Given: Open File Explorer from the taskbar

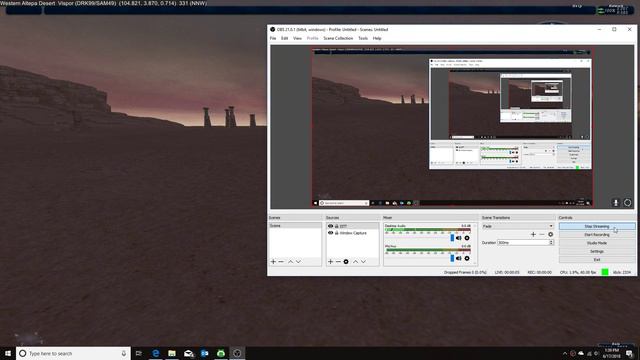Looking at the screenshot, I should (x=172, y=353).
